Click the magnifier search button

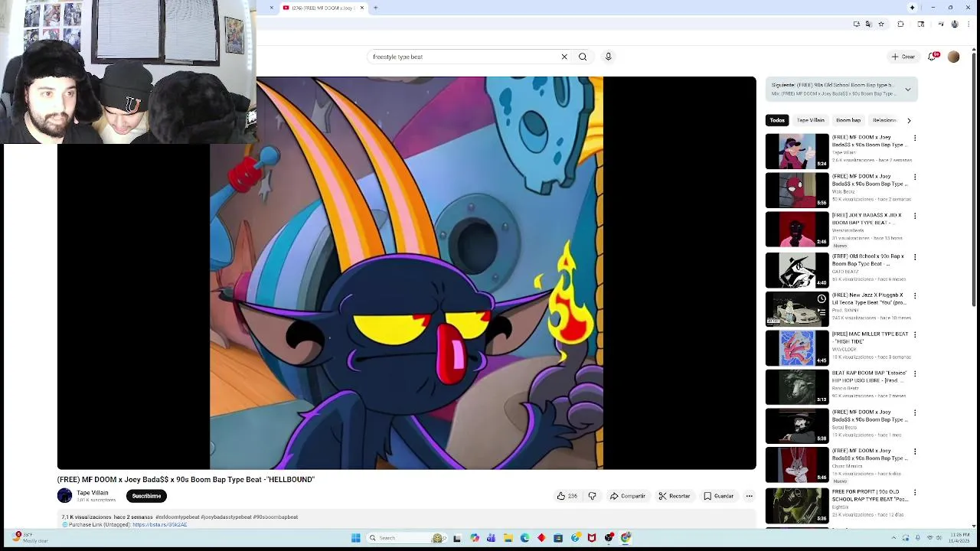point(583,57)
